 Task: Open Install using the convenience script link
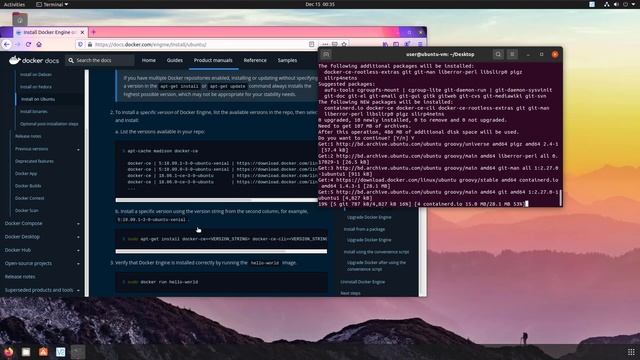pos(376,252)
